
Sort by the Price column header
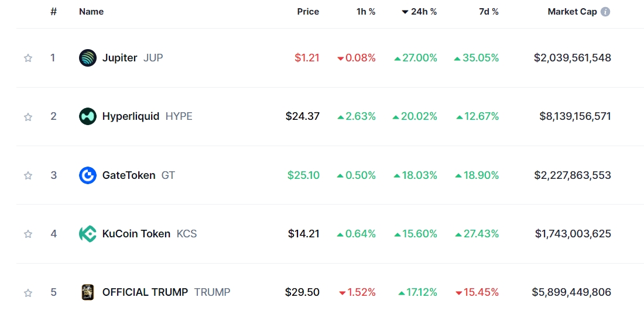click(x=308, y=12)
